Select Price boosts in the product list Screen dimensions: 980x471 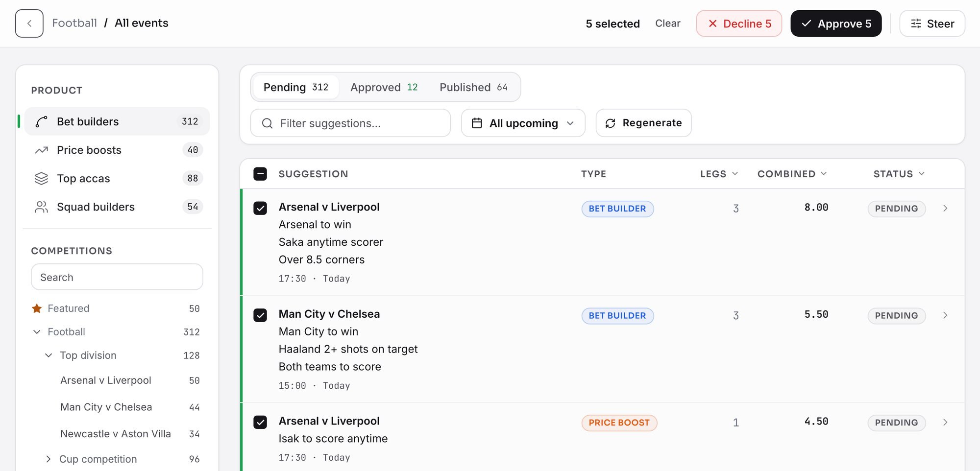tap(117, 150)
